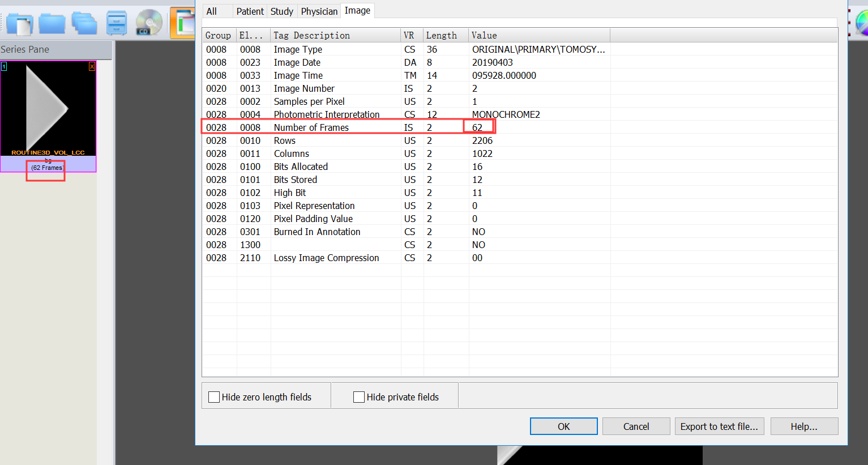Click the Cancel button
The height and width of the screenshot is (465, 868).
tap(636, 426)
